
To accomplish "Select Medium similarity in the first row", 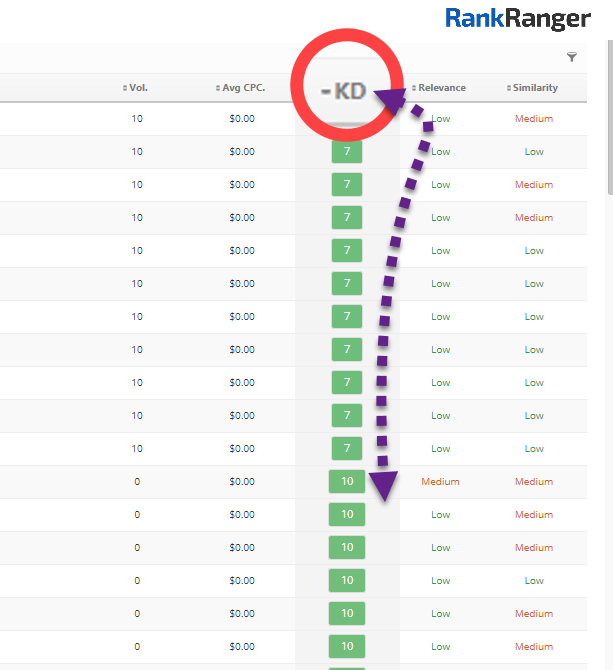I will [x=534, y=119].
